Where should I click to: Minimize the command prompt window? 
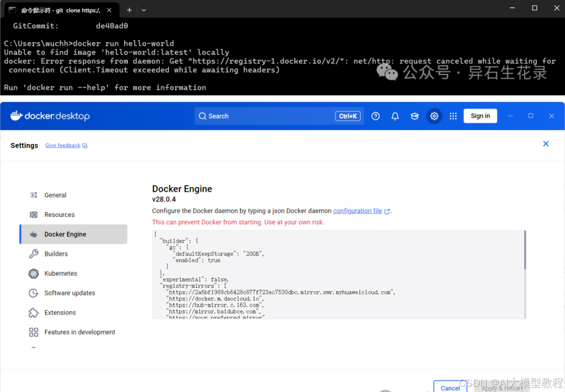(x=513, y=8)
